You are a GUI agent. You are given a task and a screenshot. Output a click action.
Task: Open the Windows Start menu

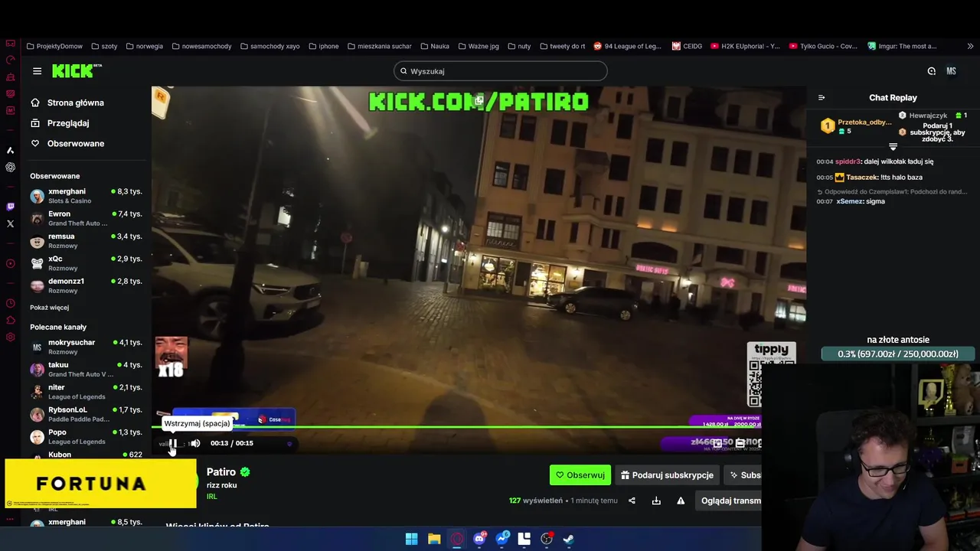click(411, 539)
